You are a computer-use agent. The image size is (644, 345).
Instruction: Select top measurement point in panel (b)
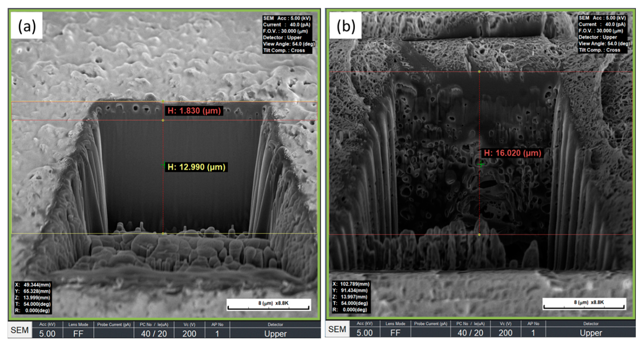(479, 72)
